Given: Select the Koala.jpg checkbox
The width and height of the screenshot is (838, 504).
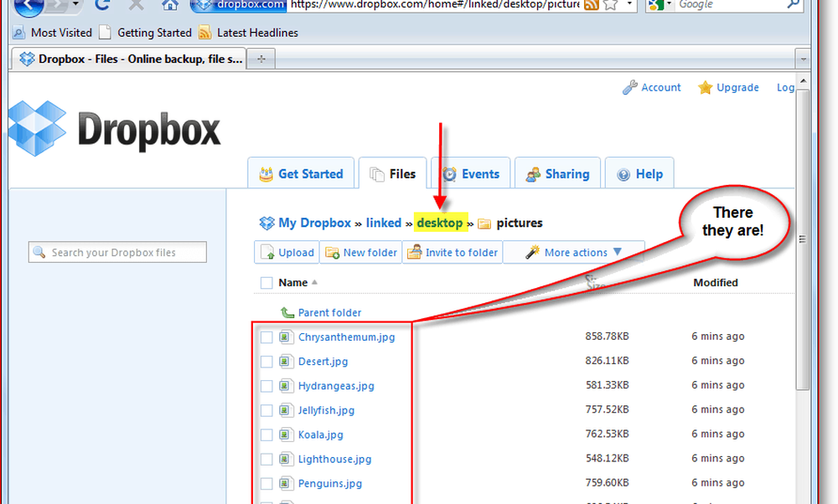Looking at the screenshot, I should pyautogui.click(x=266, y=435).
